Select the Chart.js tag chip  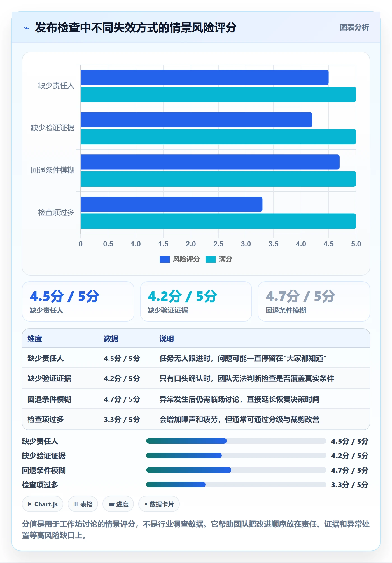(x=43, y=504)
